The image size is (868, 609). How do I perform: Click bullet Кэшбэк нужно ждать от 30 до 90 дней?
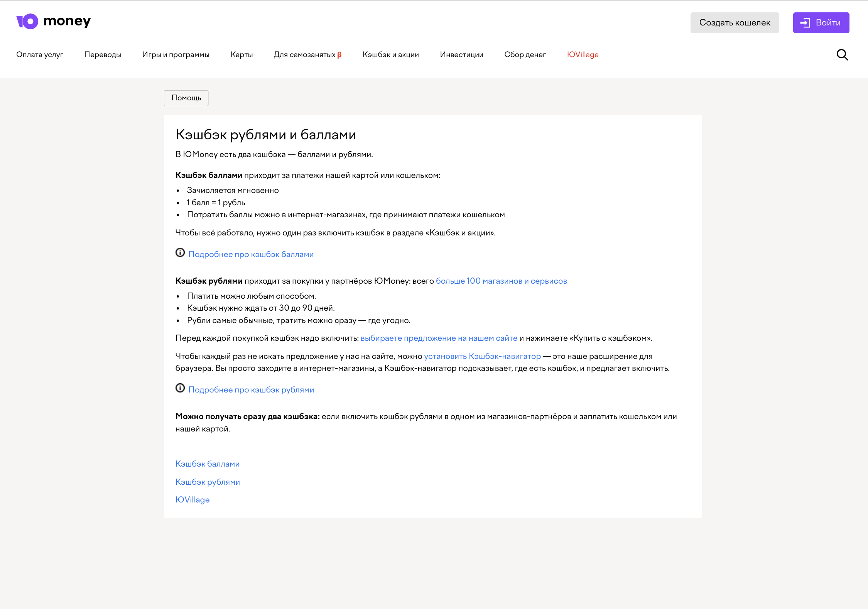point(261,308)
